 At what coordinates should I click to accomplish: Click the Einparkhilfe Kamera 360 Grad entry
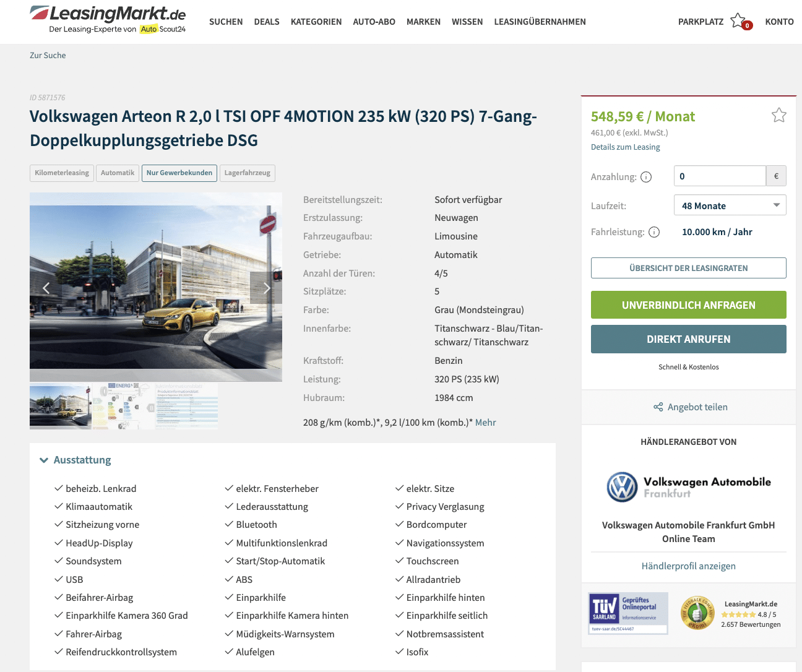[127, 616]
